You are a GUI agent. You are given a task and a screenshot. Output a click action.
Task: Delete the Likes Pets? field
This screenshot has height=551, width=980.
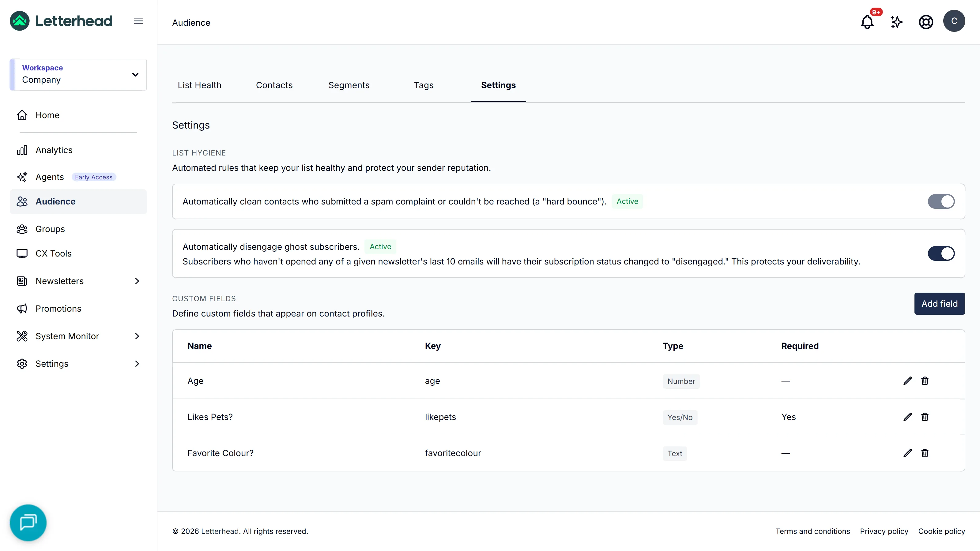point(925,417)
